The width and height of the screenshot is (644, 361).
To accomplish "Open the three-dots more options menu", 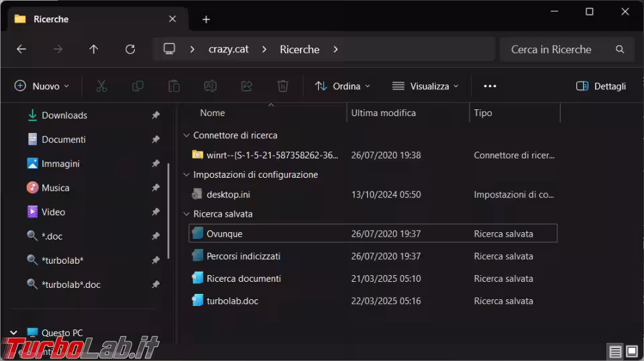I will (490, 87).
